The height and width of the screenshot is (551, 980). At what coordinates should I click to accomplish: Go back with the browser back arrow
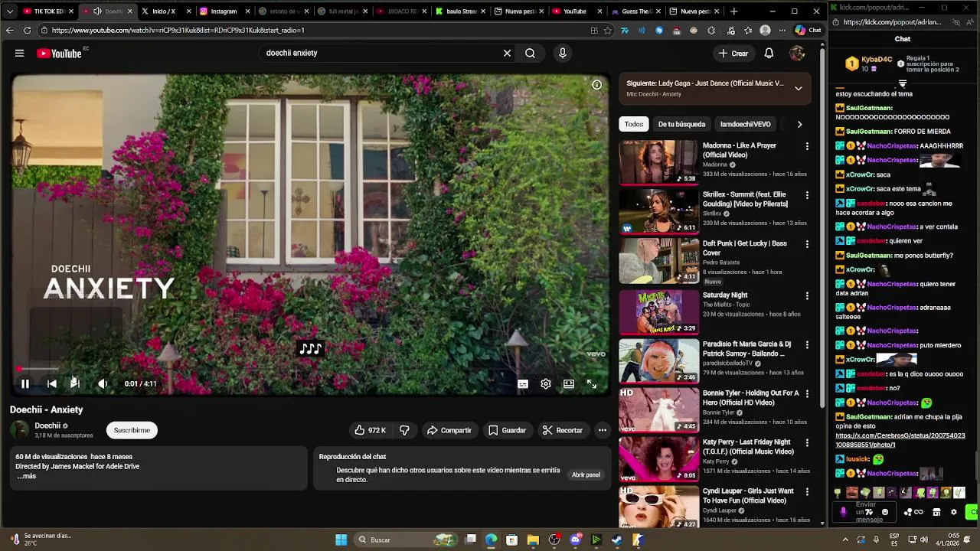(x=9, y=31)
